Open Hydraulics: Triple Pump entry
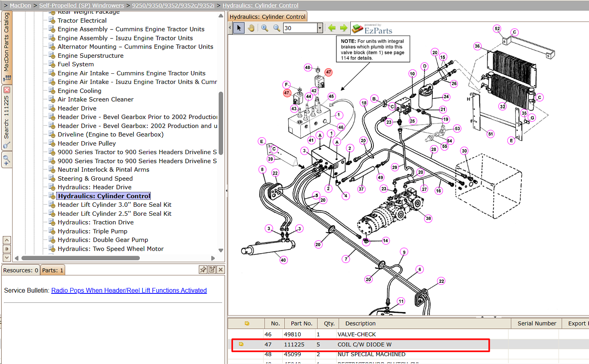The image size is (589, 364). coord(92,231)
